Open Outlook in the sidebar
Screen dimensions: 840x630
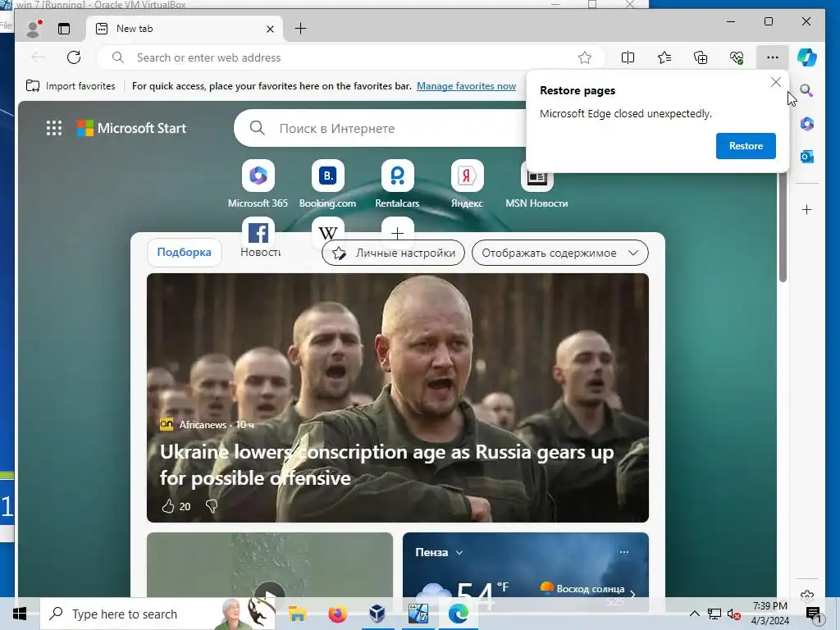point(807,157)
